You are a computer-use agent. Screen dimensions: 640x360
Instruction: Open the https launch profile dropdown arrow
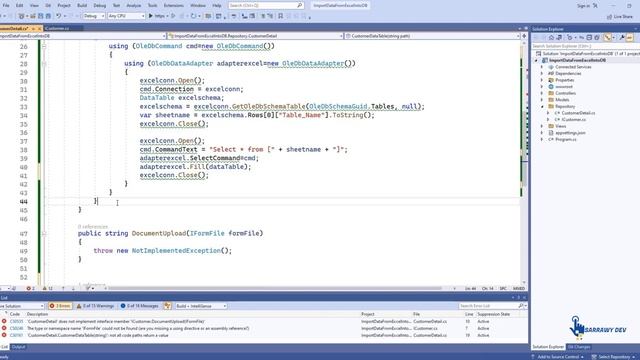pyautogui.click(x=168, y=16)
